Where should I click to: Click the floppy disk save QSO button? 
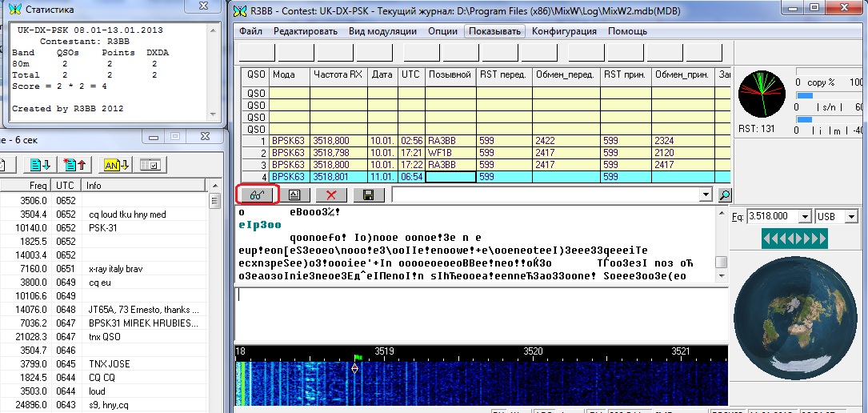click(368, 194)
